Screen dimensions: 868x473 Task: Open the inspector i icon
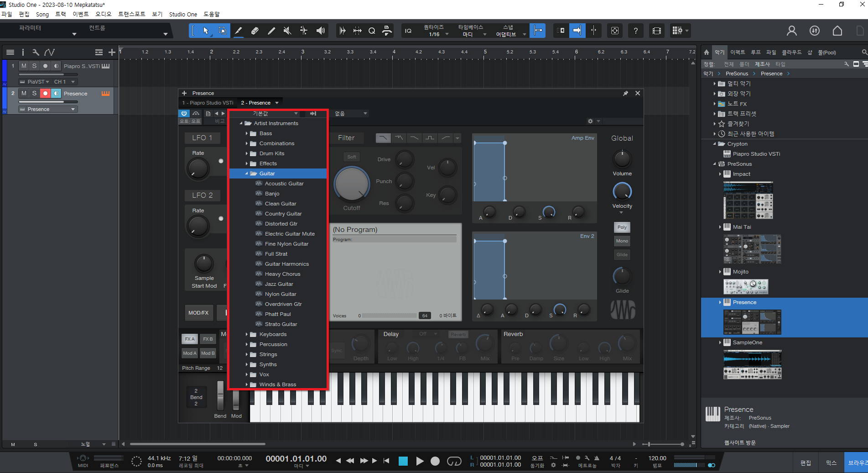tap(23, 53)
